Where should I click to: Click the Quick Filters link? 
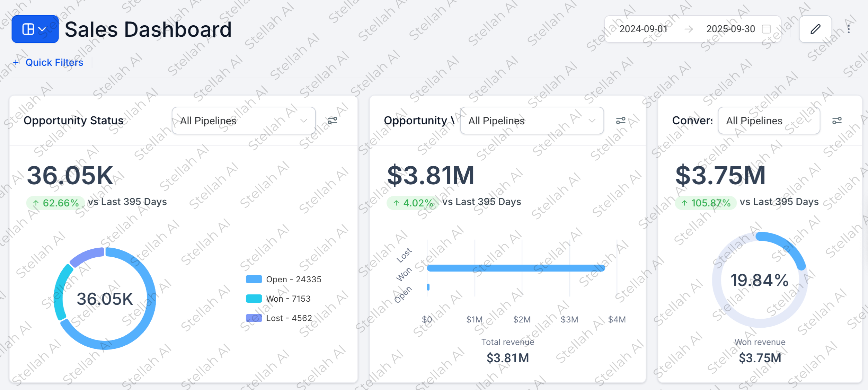54,62
